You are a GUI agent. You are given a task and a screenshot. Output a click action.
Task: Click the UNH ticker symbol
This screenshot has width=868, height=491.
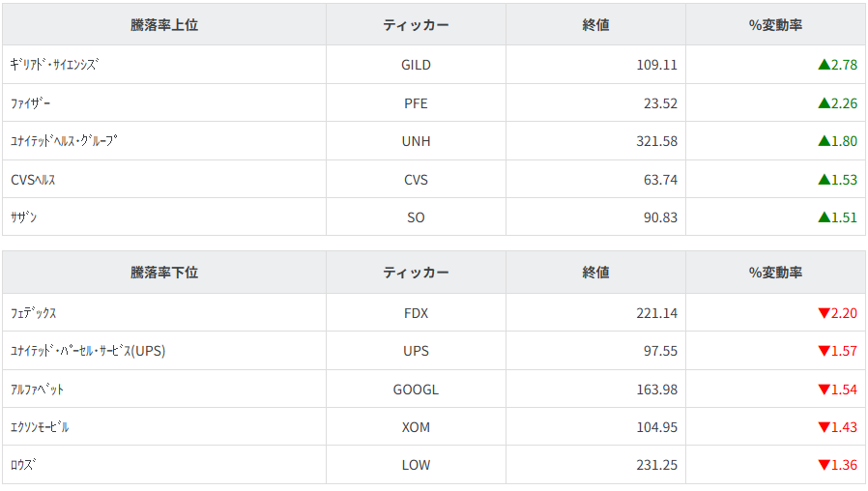[x=416, y=141]
